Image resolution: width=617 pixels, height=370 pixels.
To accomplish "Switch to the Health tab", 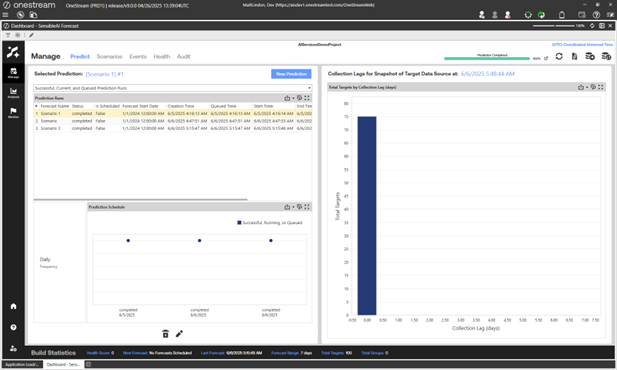I will pyautogui.click(x=162, y=57).
